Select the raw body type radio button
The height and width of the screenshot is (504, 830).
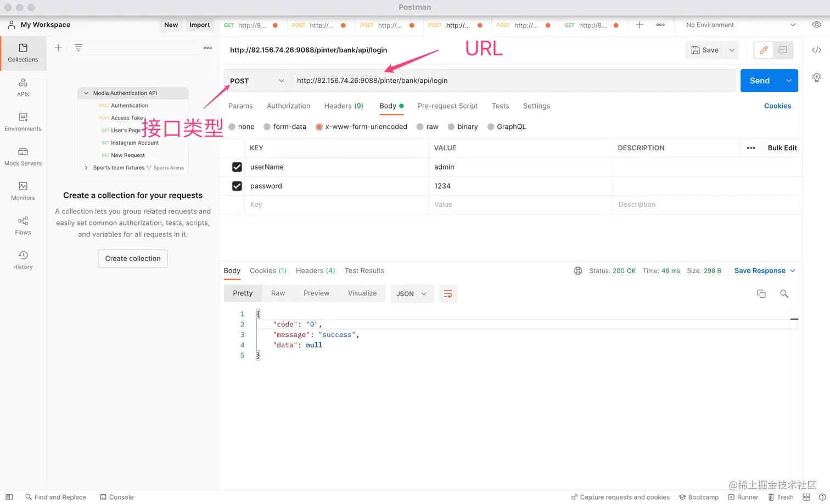click(x=420, y=127)
